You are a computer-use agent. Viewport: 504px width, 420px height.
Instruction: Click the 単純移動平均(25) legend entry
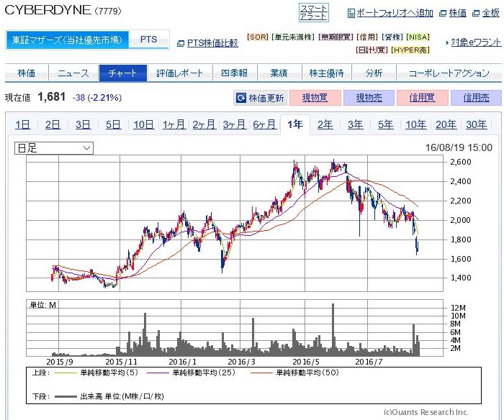click(x=192, y=373)
